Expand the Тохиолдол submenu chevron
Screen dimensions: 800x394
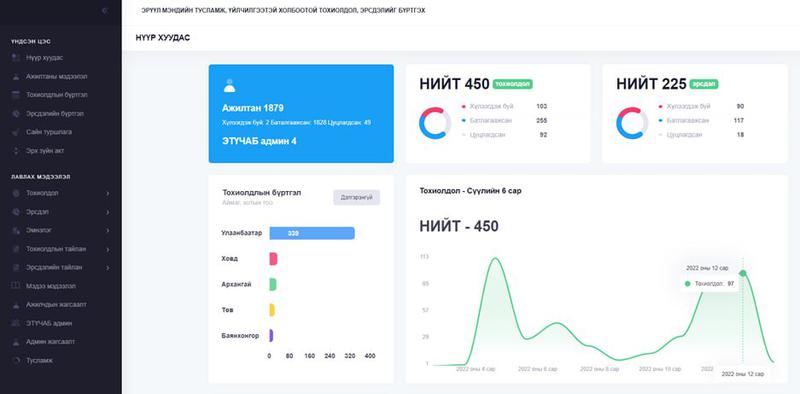coord(108,193)
